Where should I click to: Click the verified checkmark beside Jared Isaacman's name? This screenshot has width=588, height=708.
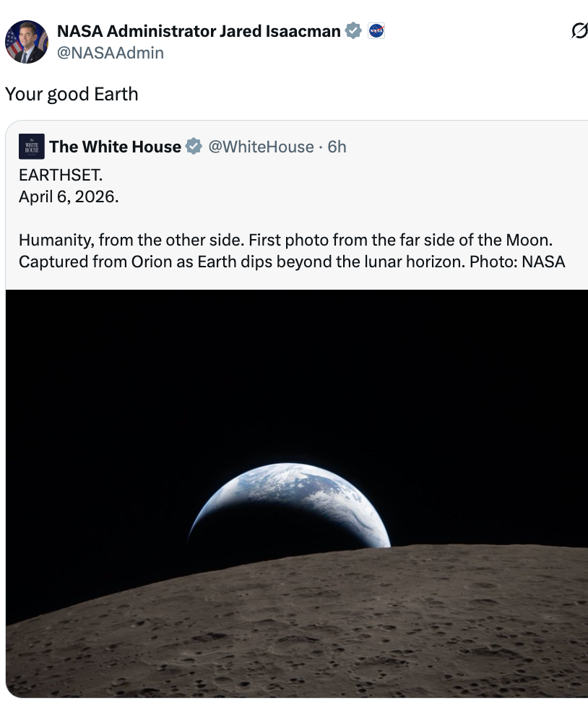(x=353, y=30)
